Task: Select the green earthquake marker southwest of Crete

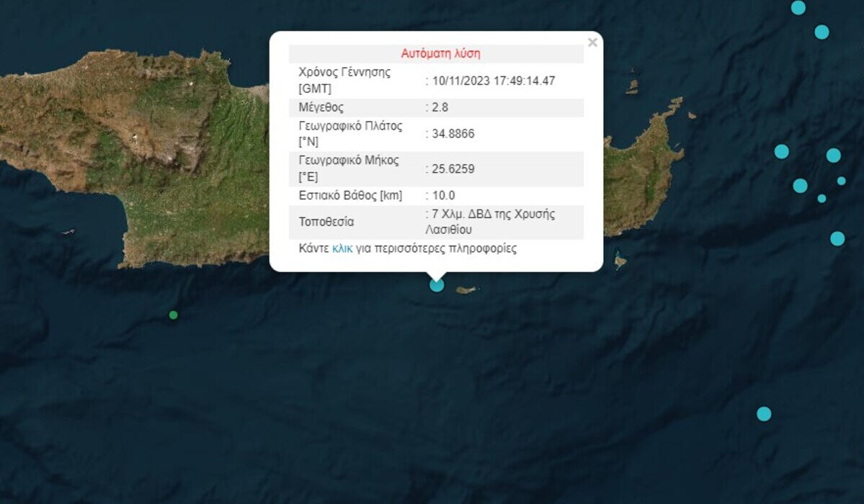Action: pos(173,315)
